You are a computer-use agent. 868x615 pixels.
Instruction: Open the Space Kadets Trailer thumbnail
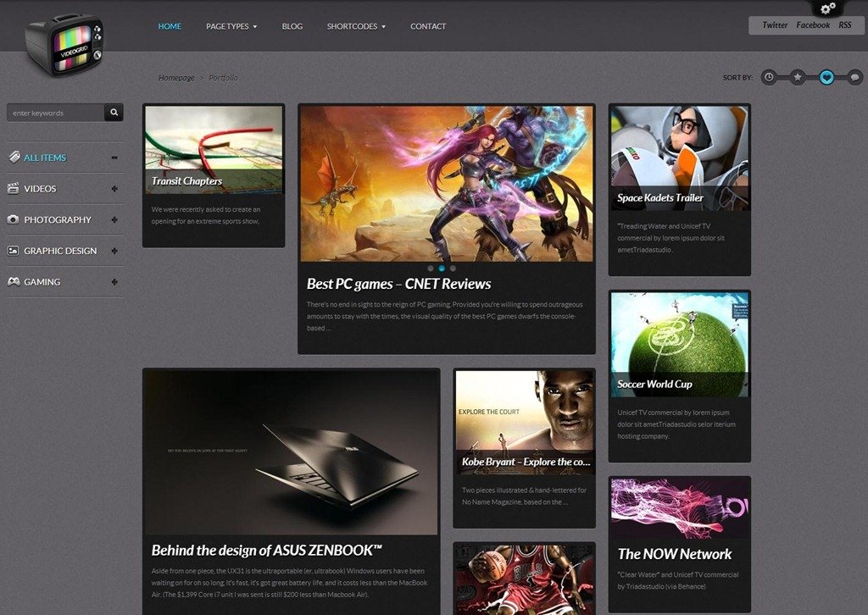680,158
